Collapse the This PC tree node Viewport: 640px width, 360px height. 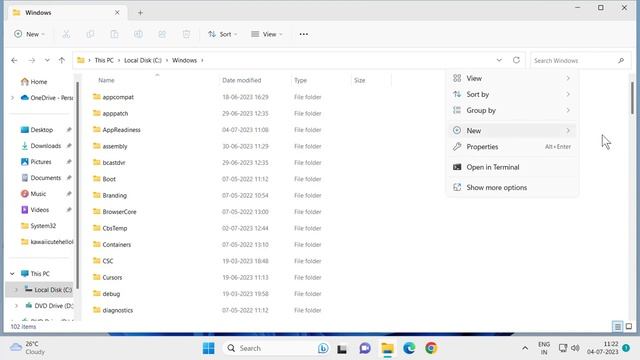12,273
